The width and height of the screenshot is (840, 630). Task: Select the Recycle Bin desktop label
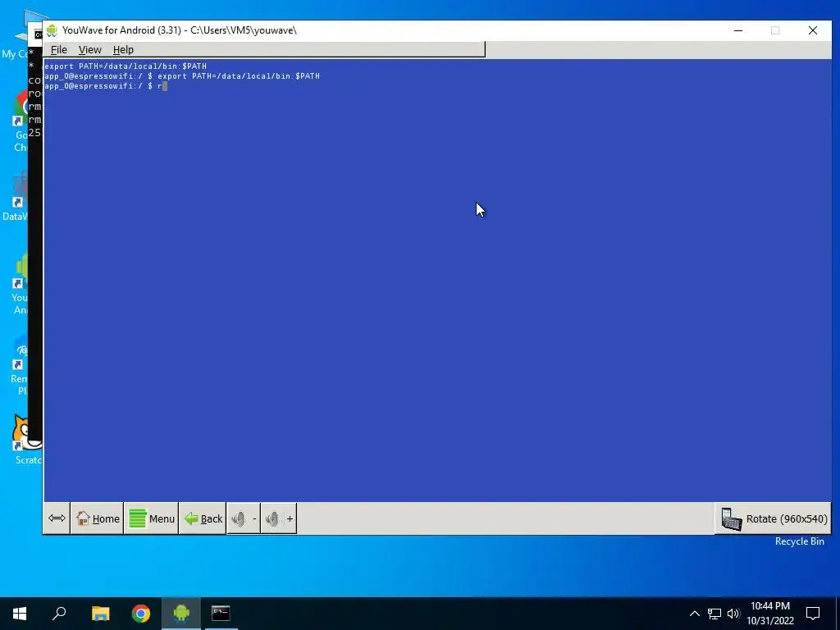[799, 541]
